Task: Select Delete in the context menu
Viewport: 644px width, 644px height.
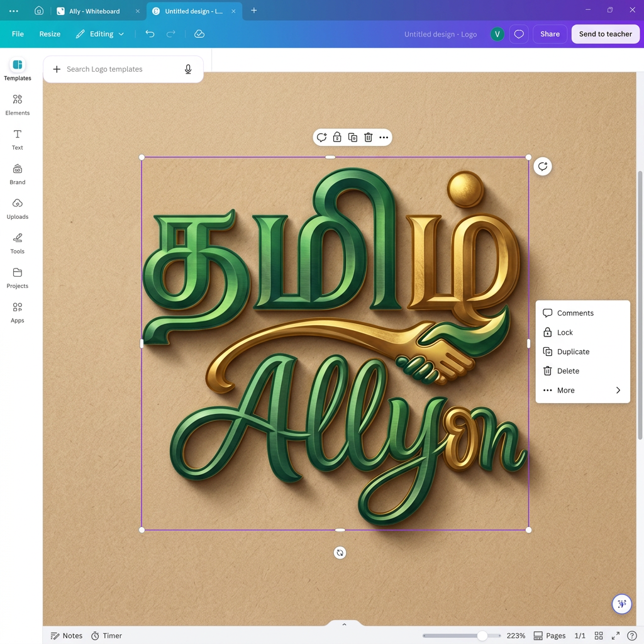Action: click(582, 371)
